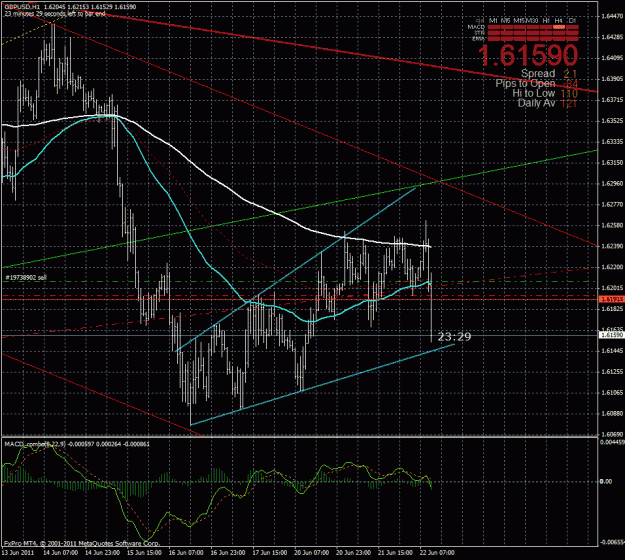Click the 1.62200 price axis label
The width and height of the screenshot is (625, 560).
[612, 267]
